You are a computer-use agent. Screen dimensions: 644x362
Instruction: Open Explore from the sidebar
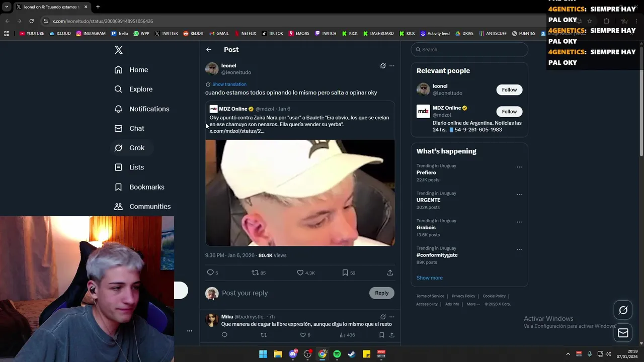pyautogui.click(x=133, y=89)
